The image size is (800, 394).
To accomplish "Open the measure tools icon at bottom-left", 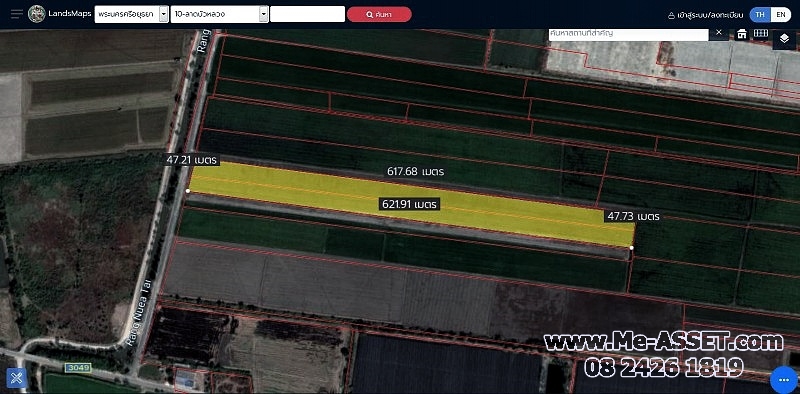I will pos(17,378).
